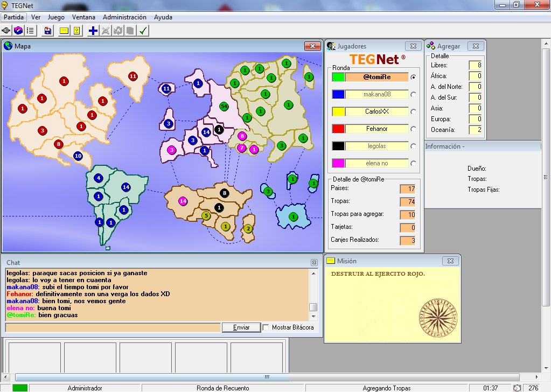
Task: Click the chat message input field
Action: click(113, 327)
